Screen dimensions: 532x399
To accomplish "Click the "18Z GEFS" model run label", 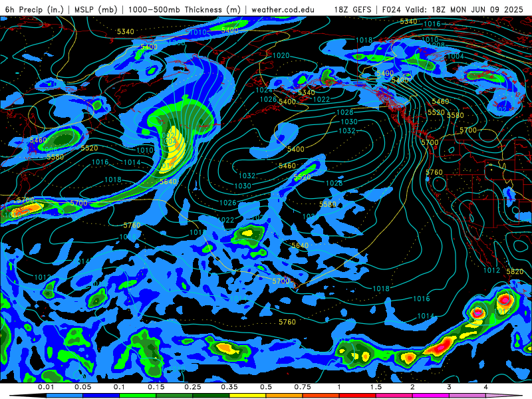I will pyautogui.click(x=353, y=9).
